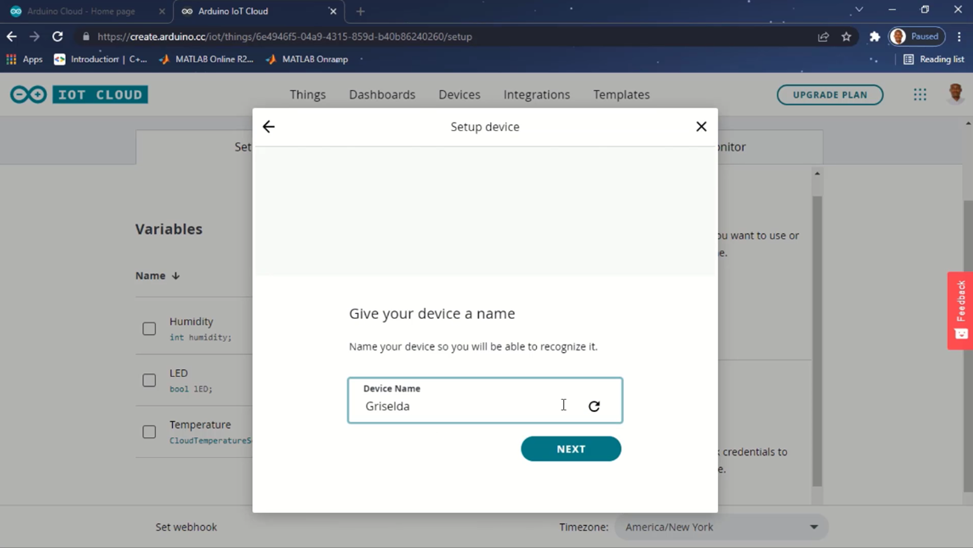Regenerate a random device name
This screenshot has height=548, width=973.
coord(594,406)
